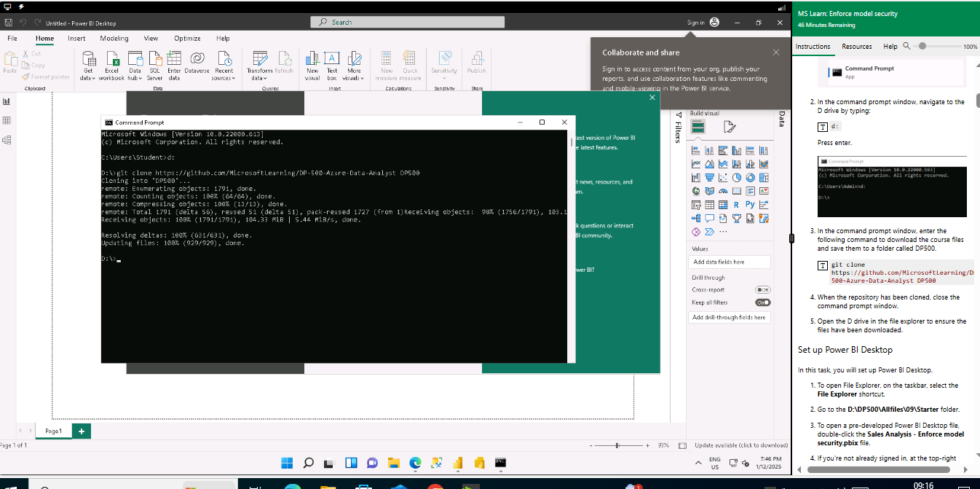The image size is (980, 489).
Task: Click the lab panel magnifier icon
Action: pyautogui.click(x=906, y=46)
